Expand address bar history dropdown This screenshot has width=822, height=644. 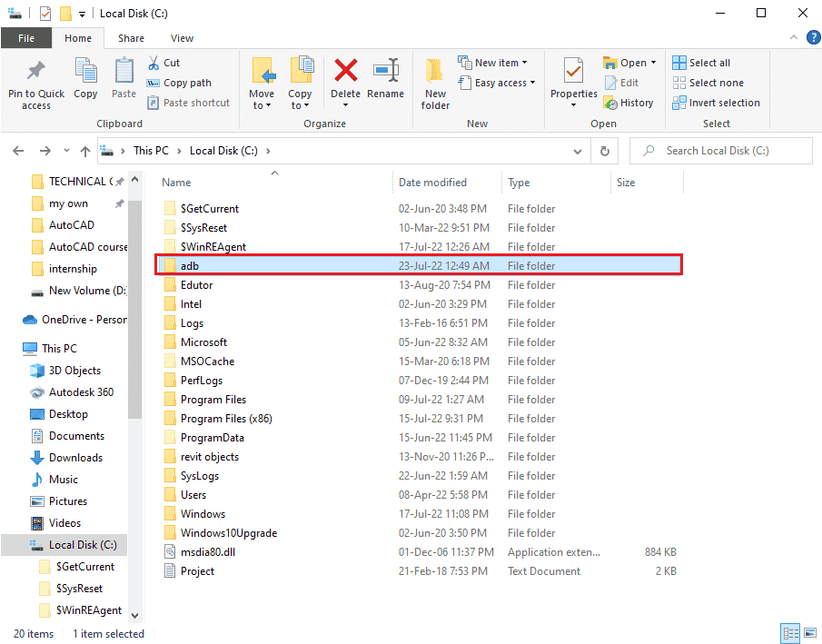coord(577,151)
